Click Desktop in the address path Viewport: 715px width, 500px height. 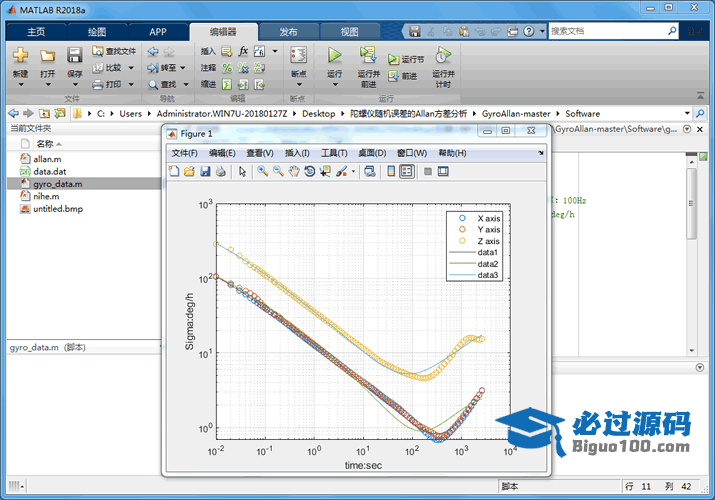[318, 113]
